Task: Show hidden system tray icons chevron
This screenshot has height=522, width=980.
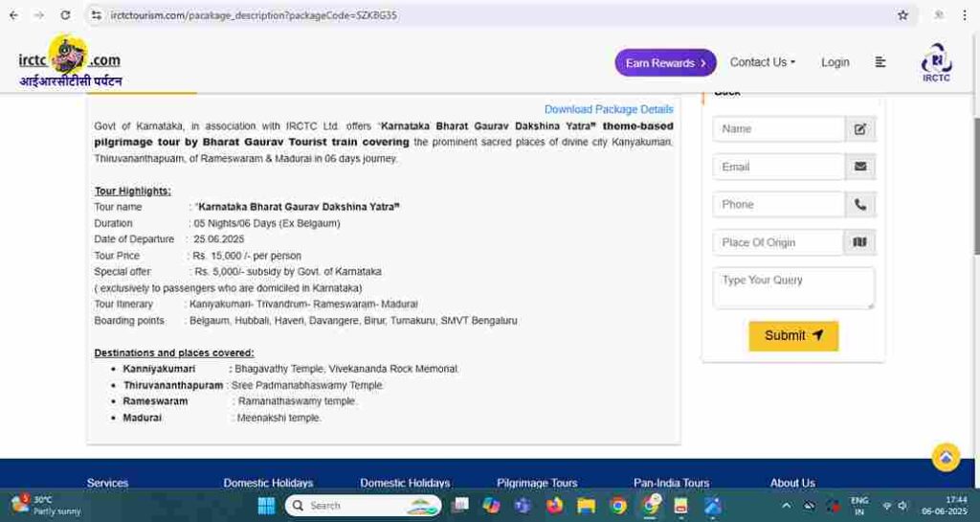Action: (786, 505)
